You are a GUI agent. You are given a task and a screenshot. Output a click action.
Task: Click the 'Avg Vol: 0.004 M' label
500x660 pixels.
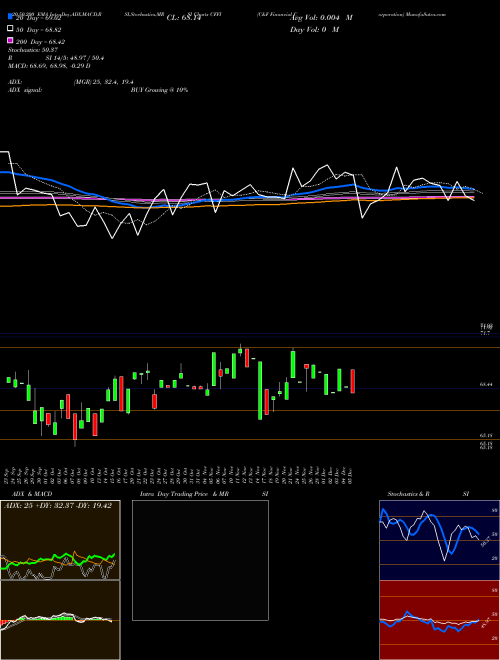click(321, 18)
